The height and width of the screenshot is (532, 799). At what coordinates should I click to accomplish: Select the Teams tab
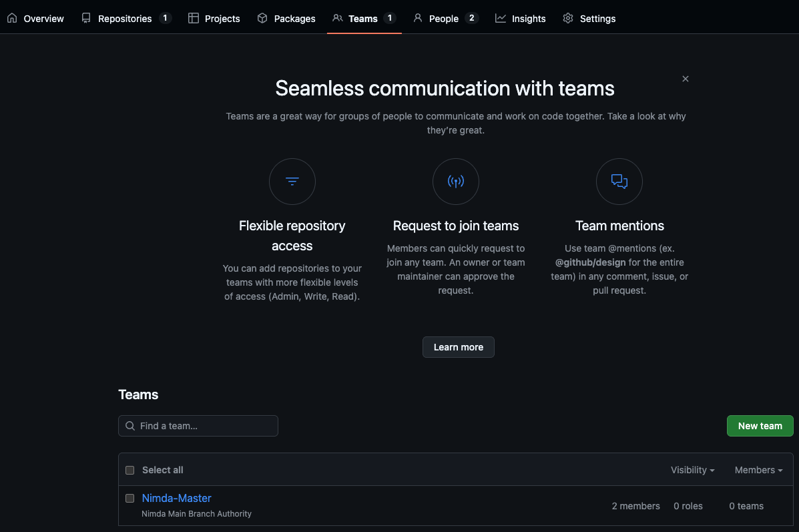(x=364, y=18)
